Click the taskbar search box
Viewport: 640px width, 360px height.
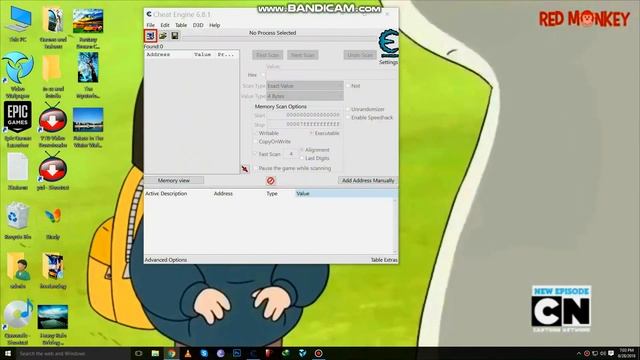(73, 353)
